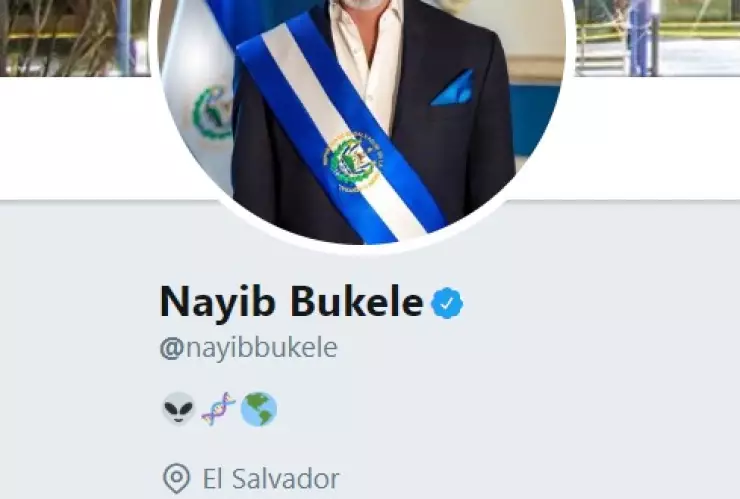This screenshot has height=499, width=740.
Task: Click empty gray area right of name
Action: pyautogui.click(x=599, y=303)
